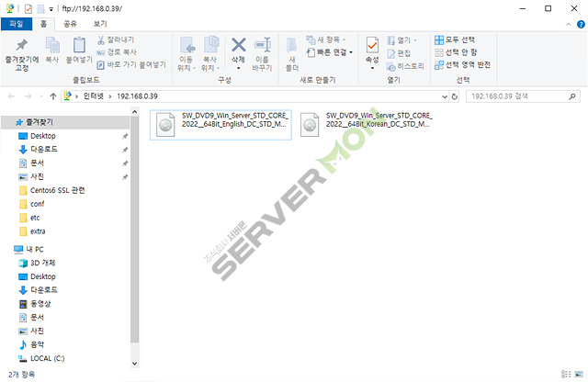This screenshot has width=588, height=382.
Task: Switch to details view in status bar
Action: (566, 374)
